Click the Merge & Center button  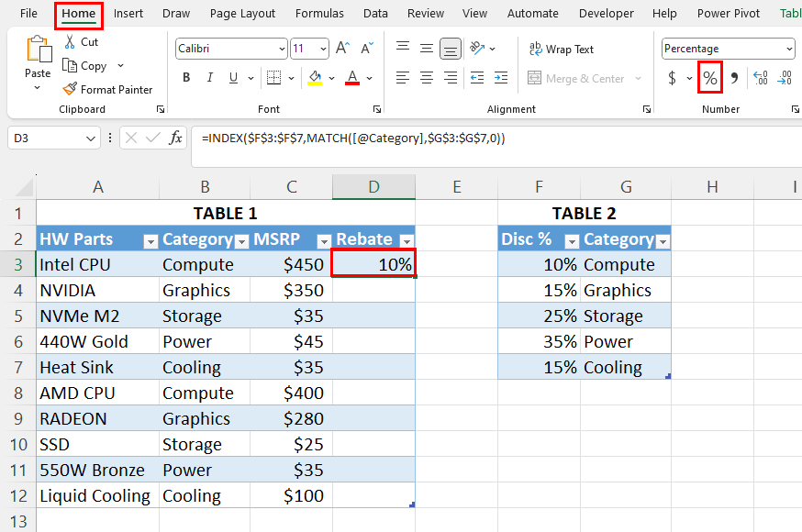tap(576, 78)
